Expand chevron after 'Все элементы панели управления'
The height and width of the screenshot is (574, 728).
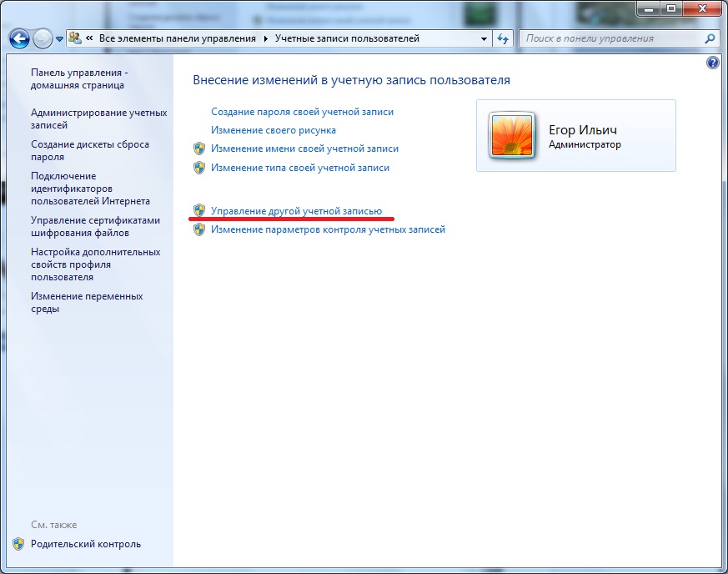click(266, 38)
